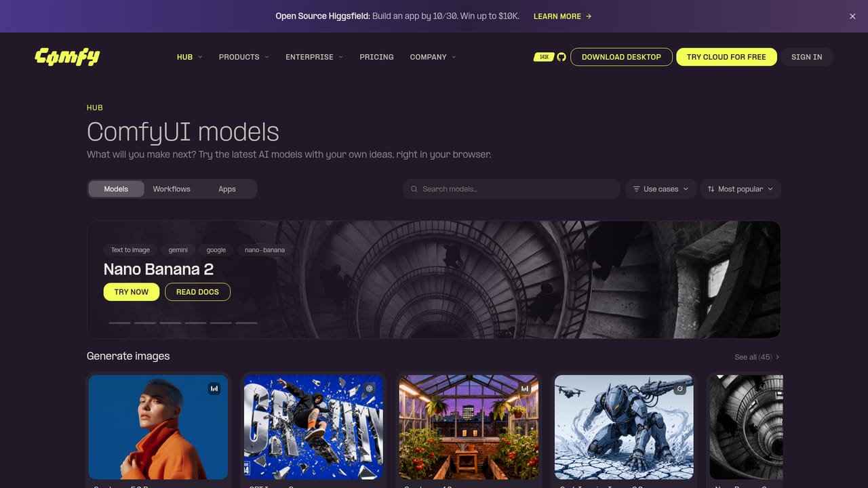Click the nano-banana tag

(264, 250)
